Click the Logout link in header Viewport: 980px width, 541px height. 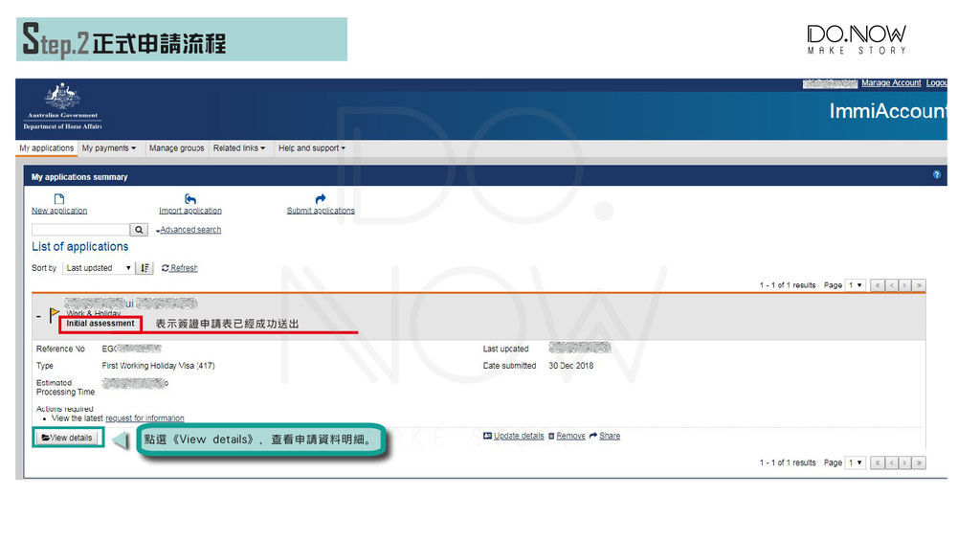(x=936, y=82)
